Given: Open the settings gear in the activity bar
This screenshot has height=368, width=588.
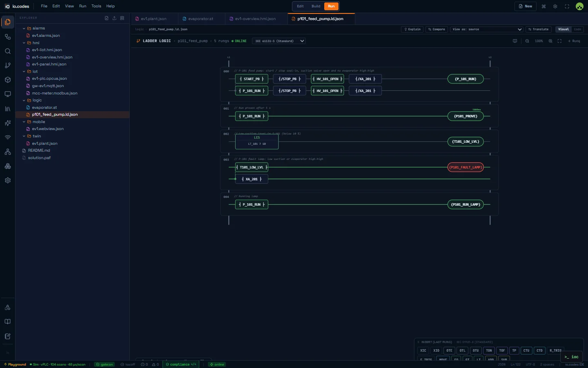Looking at the screenshot, I should pyautogui.click(x=7, y=180).
